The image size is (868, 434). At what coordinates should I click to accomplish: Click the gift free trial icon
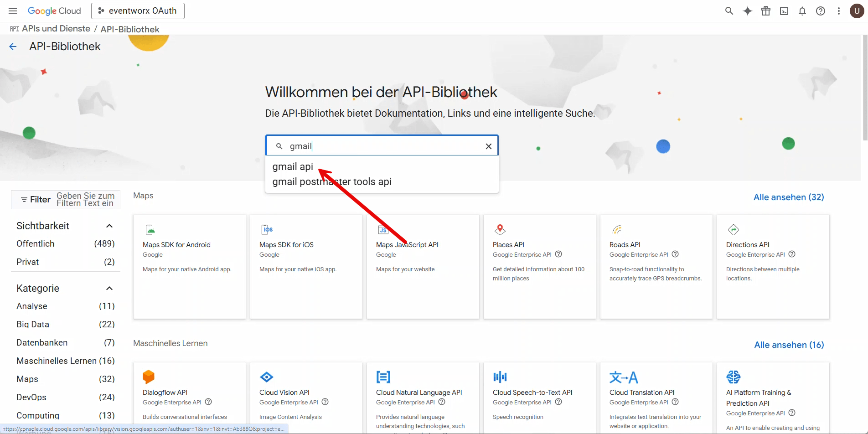click(766, 11)
